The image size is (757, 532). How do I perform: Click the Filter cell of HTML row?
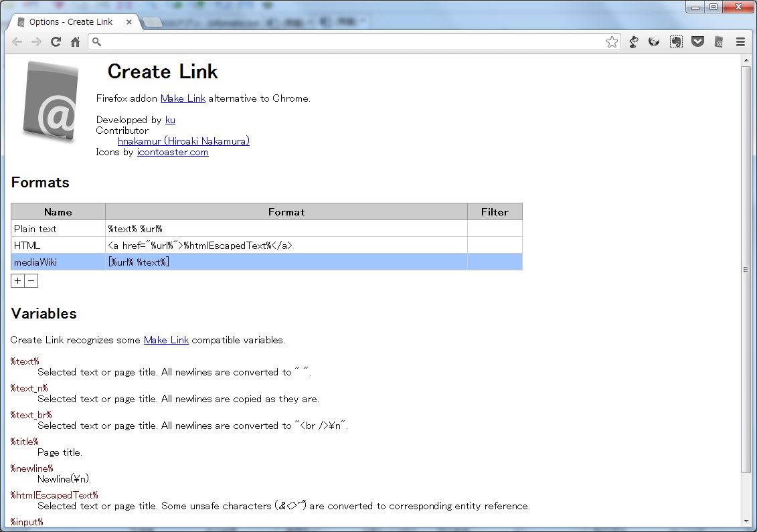coord(495,245)
